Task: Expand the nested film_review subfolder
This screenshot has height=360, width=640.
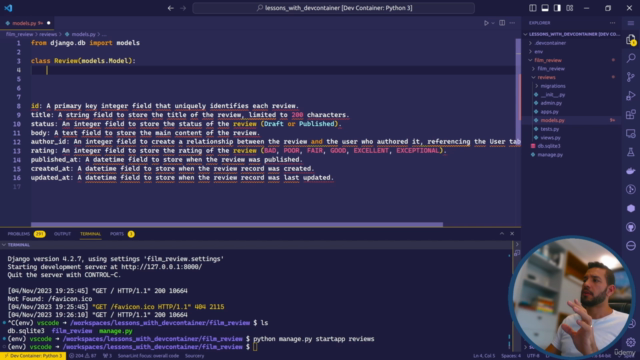Action: click(551, 69)
